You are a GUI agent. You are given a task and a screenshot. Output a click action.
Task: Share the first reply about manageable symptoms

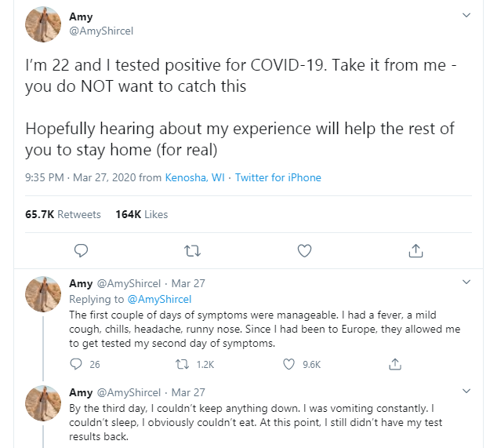coord(396,364)
